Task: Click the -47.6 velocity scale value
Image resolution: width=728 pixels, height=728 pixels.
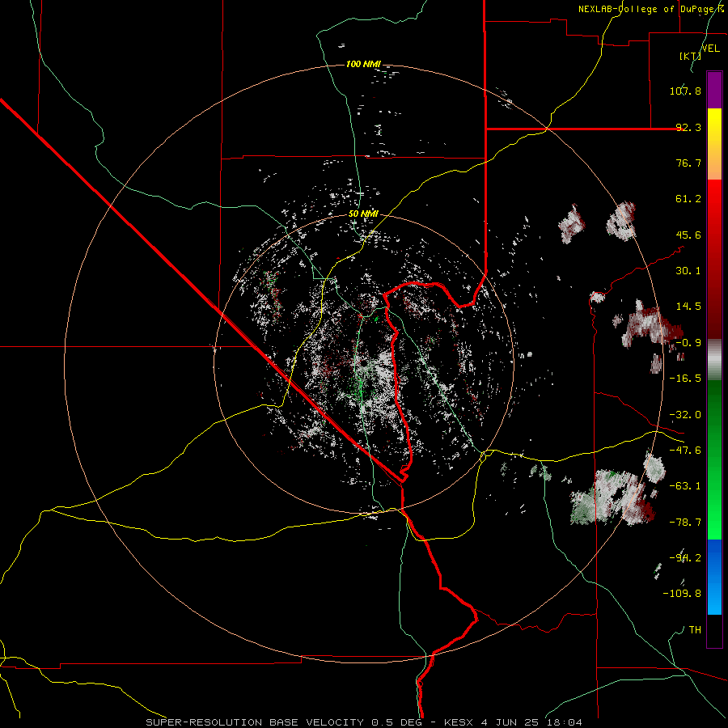Action: 685,451
